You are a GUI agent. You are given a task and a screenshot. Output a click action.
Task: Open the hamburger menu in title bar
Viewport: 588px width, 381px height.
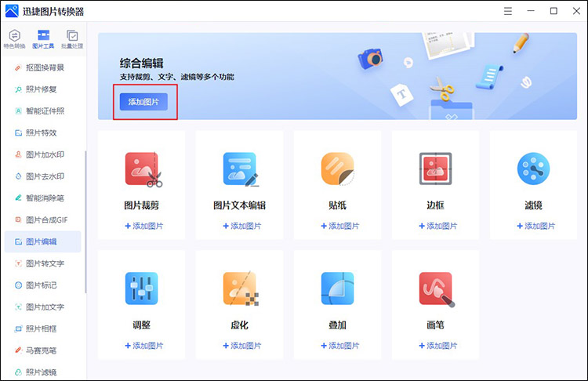pyautogui.click(x=508, y=11)
